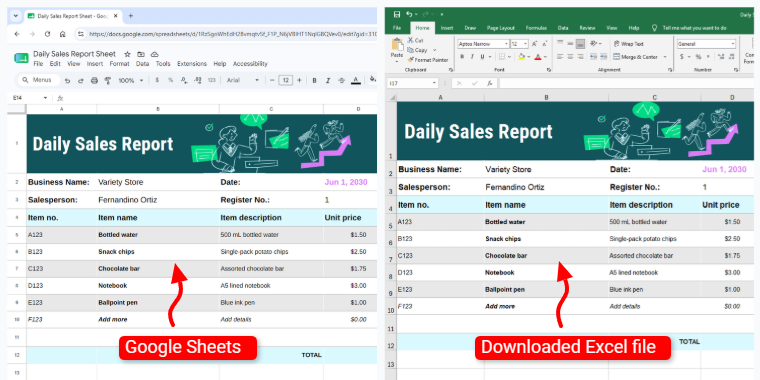
Task: Toggle Center alignment in Excel's Alignment group
Action: pos(570,57)
